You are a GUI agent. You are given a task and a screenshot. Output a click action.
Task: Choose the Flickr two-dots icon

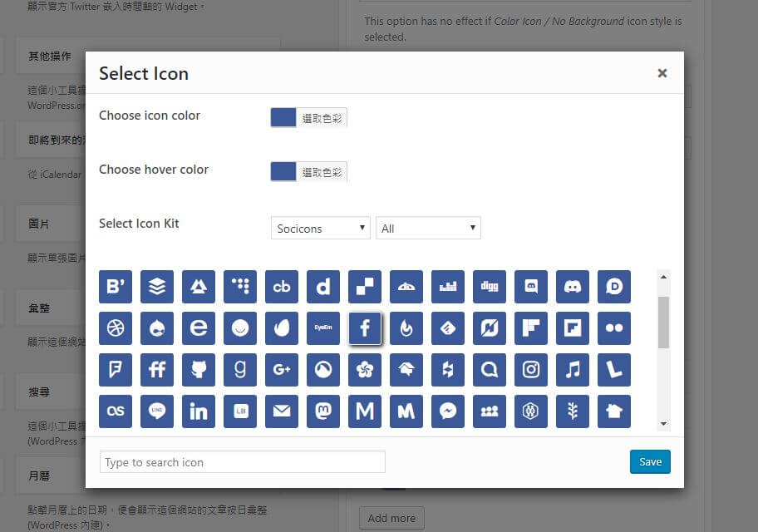(614, 328)
